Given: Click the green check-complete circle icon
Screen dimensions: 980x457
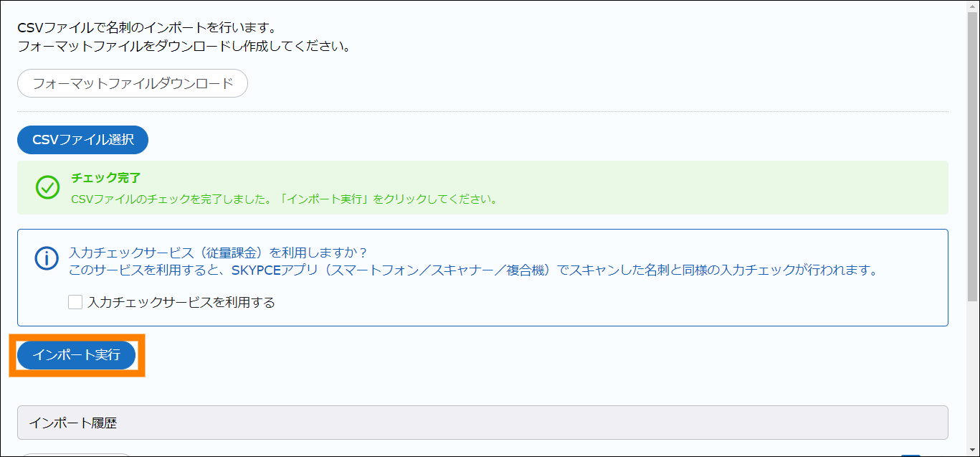Looking at the screenshot, I should [x=47, y=187].
